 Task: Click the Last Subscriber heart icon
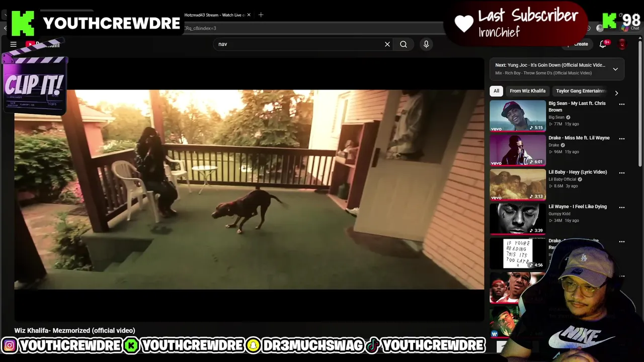464,23
